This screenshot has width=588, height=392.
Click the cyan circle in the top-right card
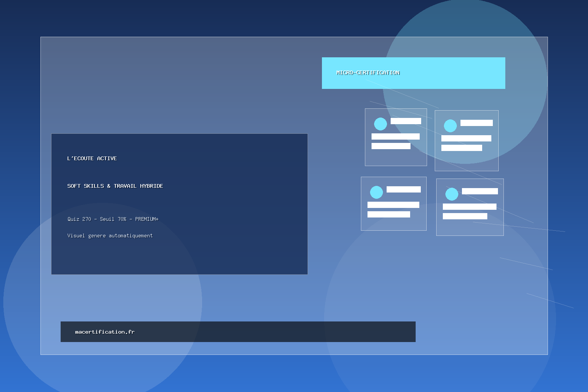pyautogui.click(x=450, y=126)
